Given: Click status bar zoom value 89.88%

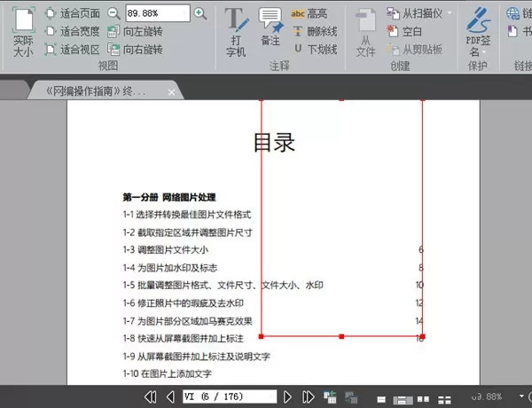Looking at the screenshot, I should pos(487,396).
